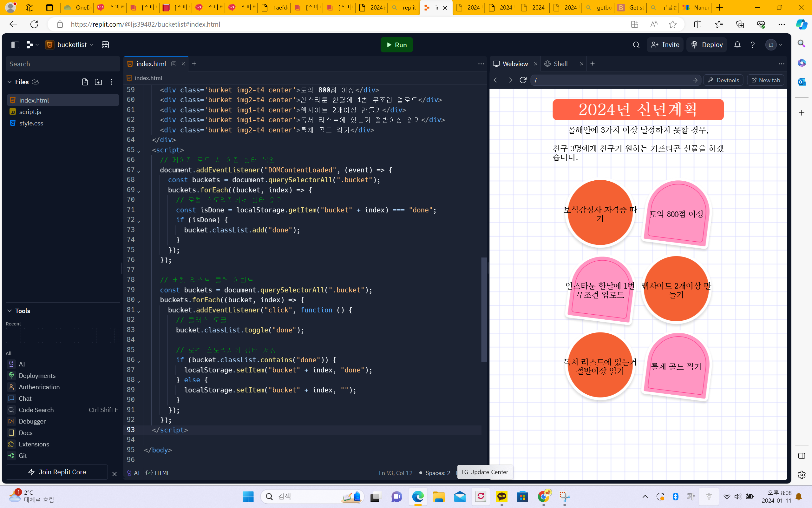Open the AI status bar button
The width and height of the screenshot is (812, 508).
click(x=133, y=473)
